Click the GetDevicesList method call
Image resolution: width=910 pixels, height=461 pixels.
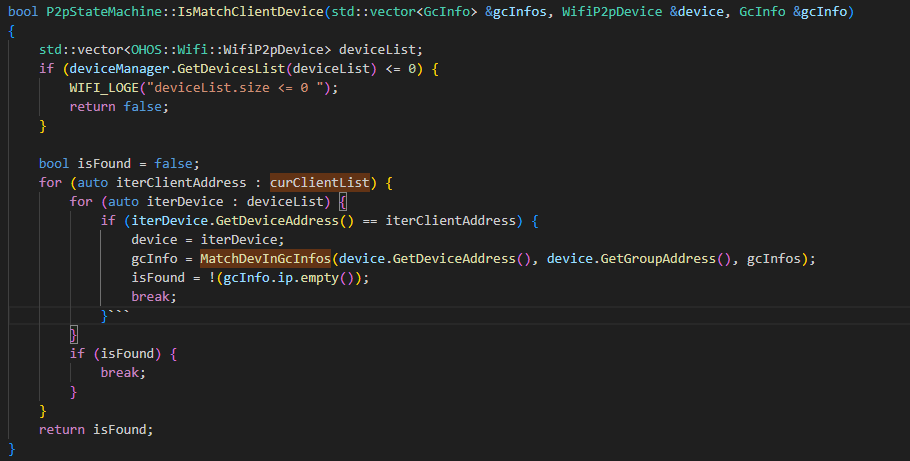pos(231,69)
